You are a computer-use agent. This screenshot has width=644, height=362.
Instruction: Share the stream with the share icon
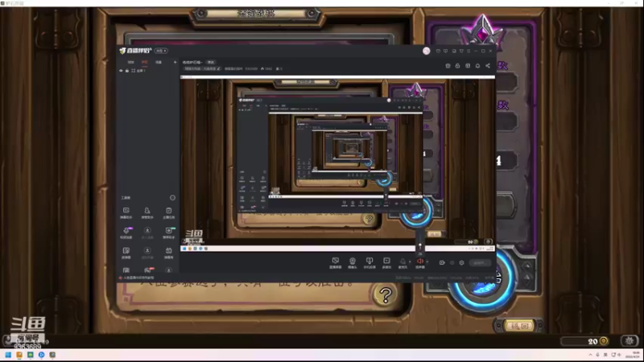coord(488,66)
